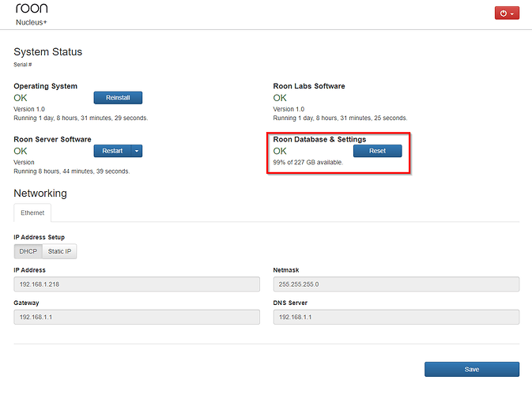
Task: Click the Operating System OK status
Action: point(21,98)
